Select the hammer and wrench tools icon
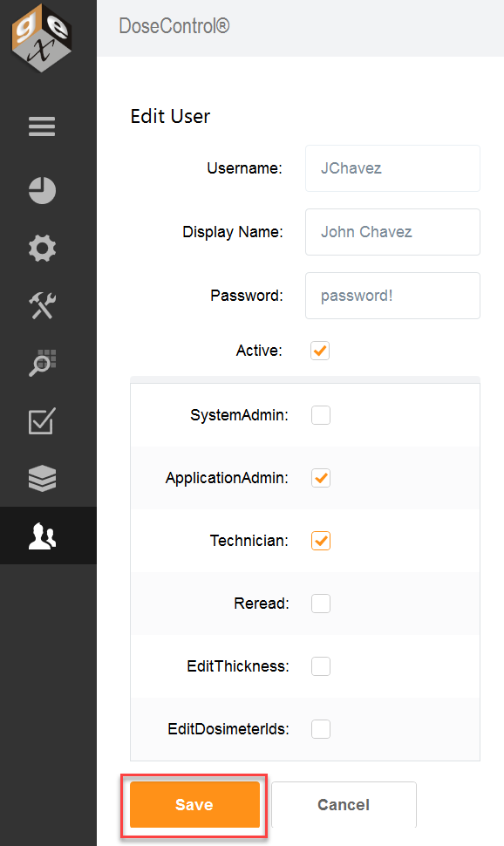 42,306
